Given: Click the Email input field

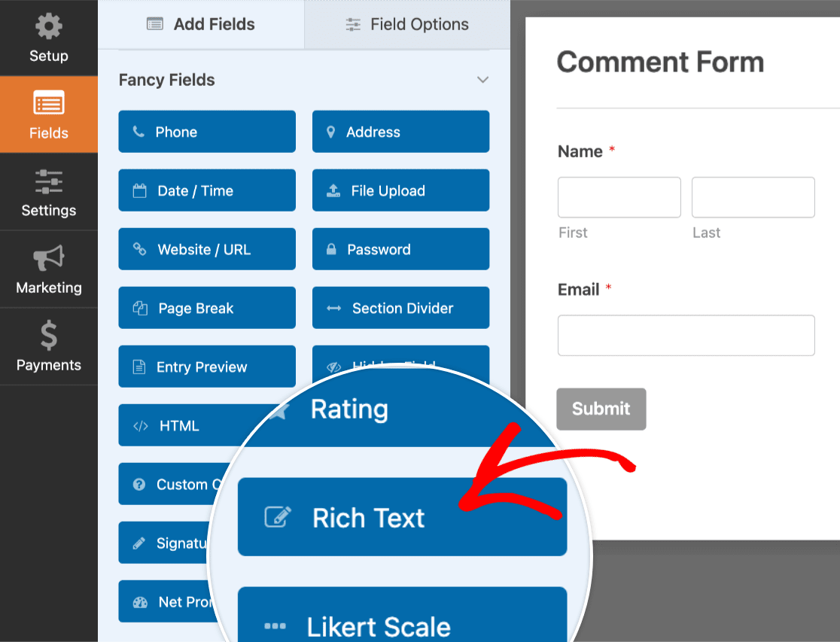Looking at the screenshot, I should click(x=686, y=335).
